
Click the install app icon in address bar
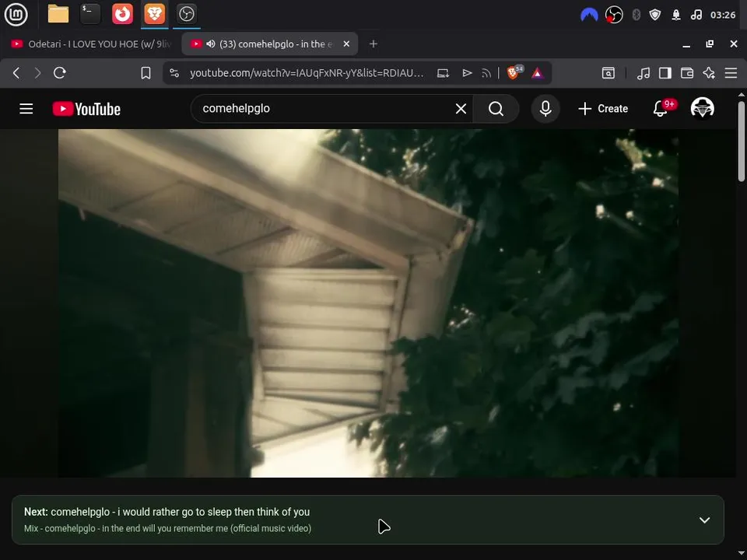click(443, 73)
